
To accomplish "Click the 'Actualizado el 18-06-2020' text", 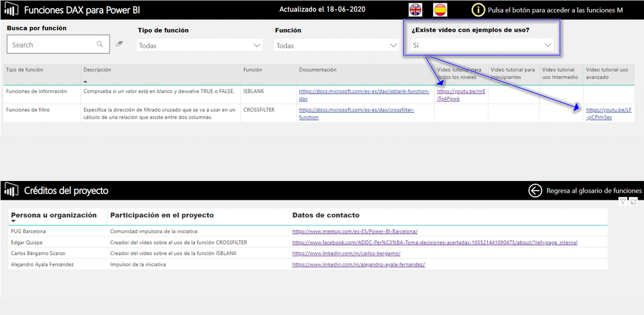I will pyautogui.click(x=322, y=9).
